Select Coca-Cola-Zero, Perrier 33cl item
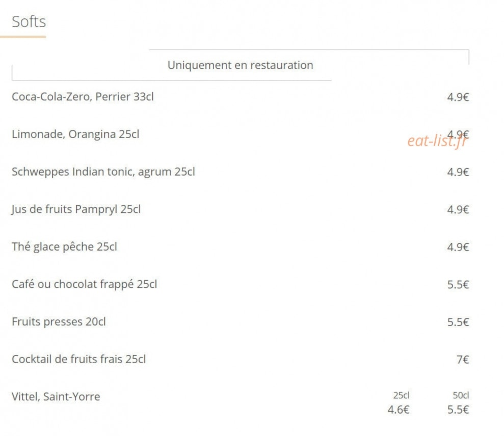504x436 pixels. (83, 97)
